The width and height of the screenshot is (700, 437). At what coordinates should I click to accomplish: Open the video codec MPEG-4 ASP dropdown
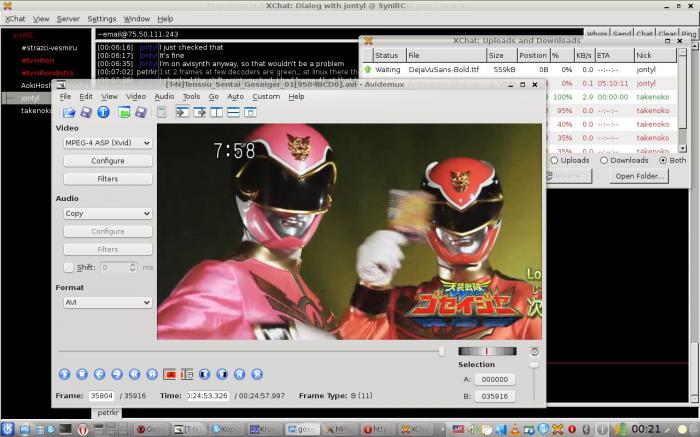pyautogui.click(x=108, y=143)
